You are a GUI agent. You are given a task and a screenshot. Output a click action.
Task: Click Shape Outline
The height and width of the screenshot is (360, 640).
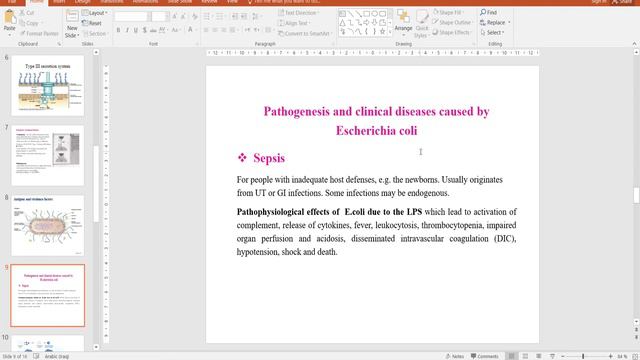click(452, 22)
